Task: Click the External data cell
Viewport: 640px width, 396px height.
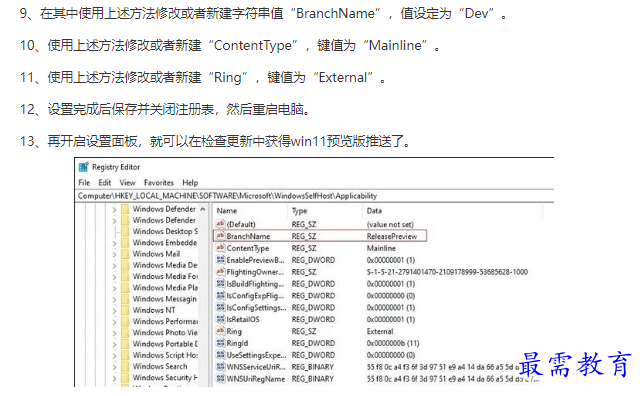Action: [x=380, y=331]
